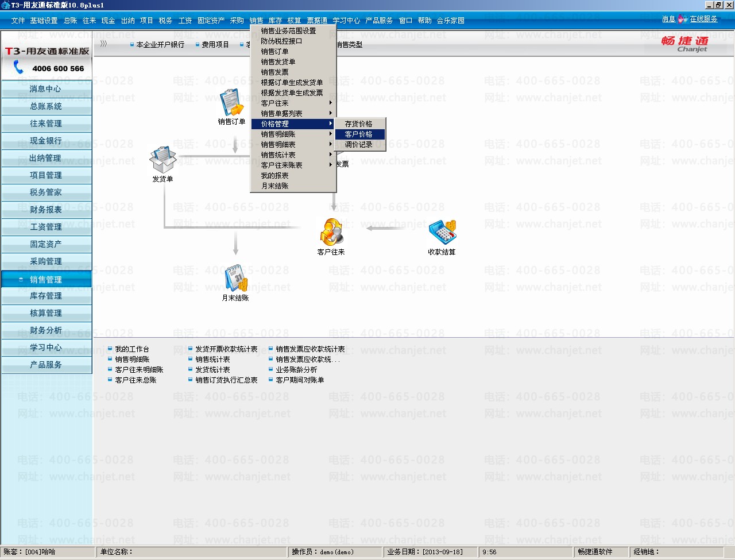Image resolution: width=735 pixels, height=560 pixels.
Task: Open the 固定资产 menu in the menu bar
Action: [x=211, y=21]
